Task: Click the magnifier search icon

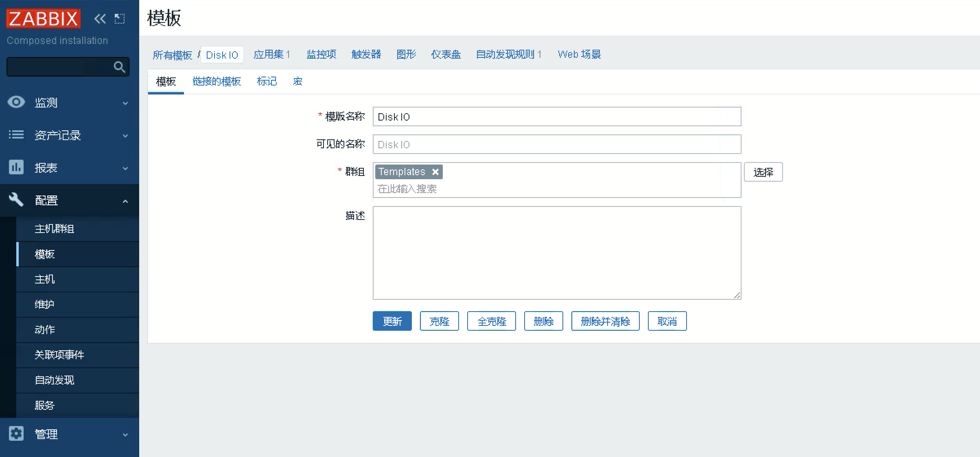Action: point(119,67)
